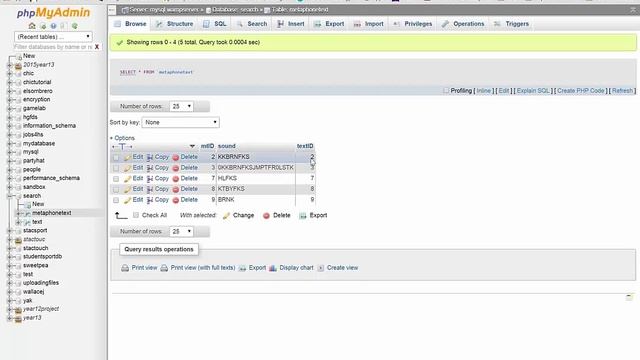640x360 pixels.
Task: Sort by the sound column header
Action: coord(227,146)
